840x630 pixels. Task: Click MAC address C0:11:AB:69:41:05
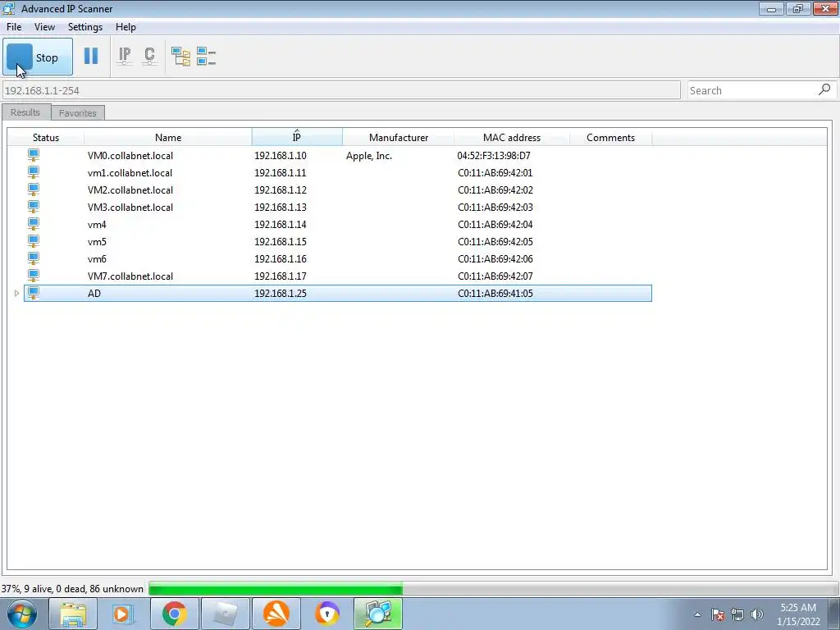point(495,293)
